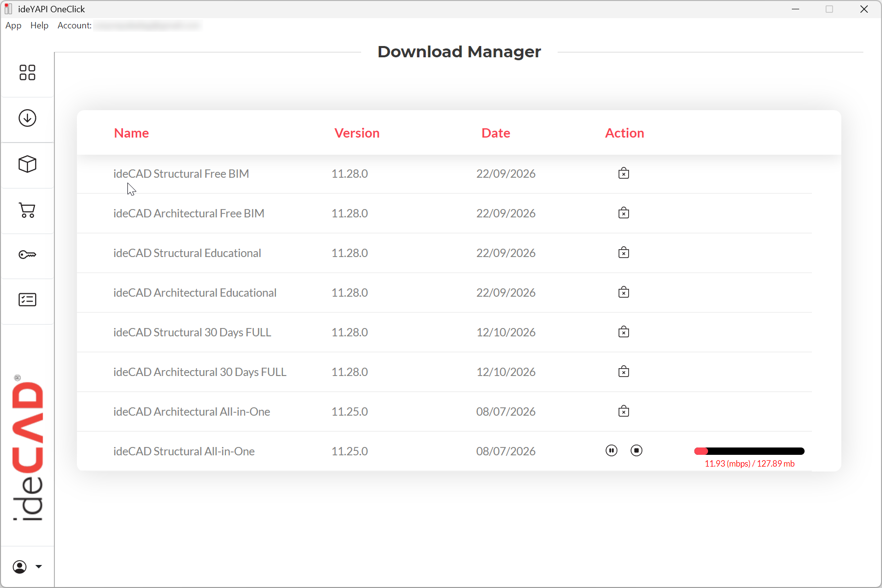The image size is (882, 588).
Task: Expand the user account dropdown arrow
Action: (39, 567)
